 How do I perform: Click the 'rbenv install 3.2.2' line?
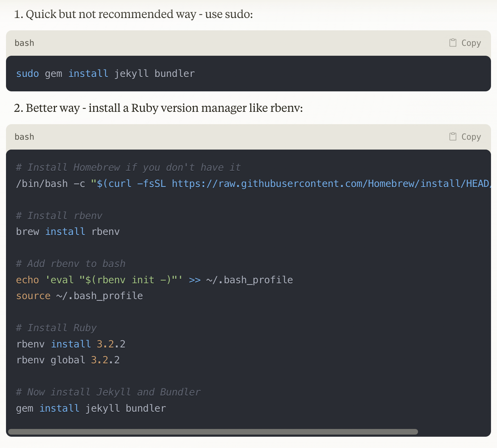(71, 344)
